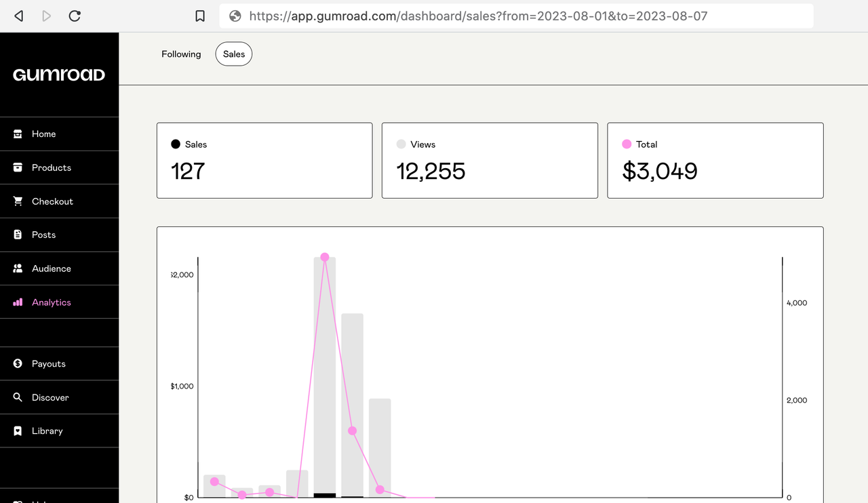Click the peak pink data point on chart

pos(325,258)
